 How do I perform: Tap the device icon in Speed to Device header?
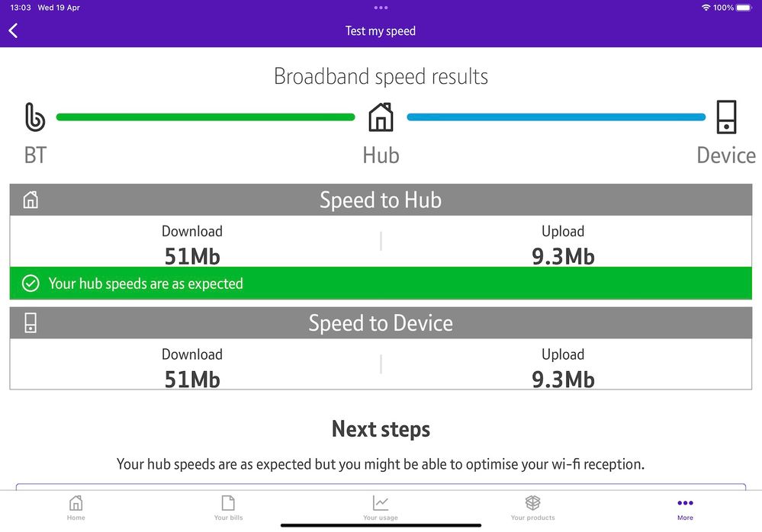tap(31, 322)
